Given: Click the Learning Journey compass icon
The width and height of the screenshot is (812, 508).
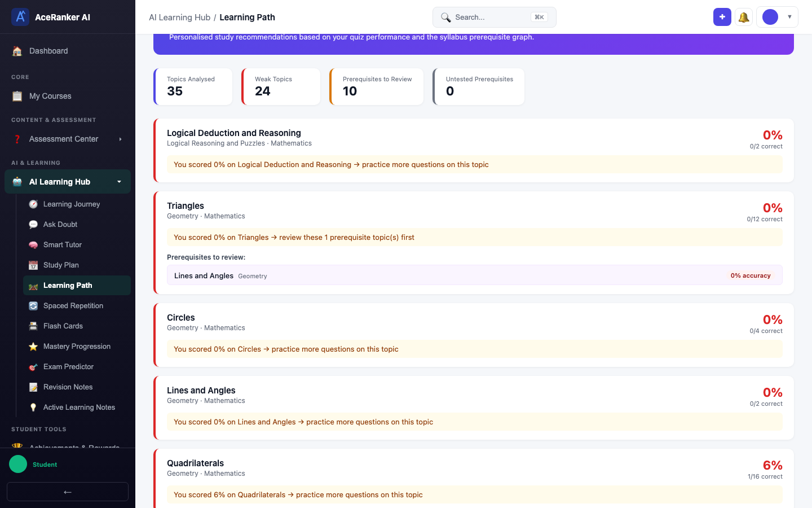Looking at the screenshot, I should [33, 204].
